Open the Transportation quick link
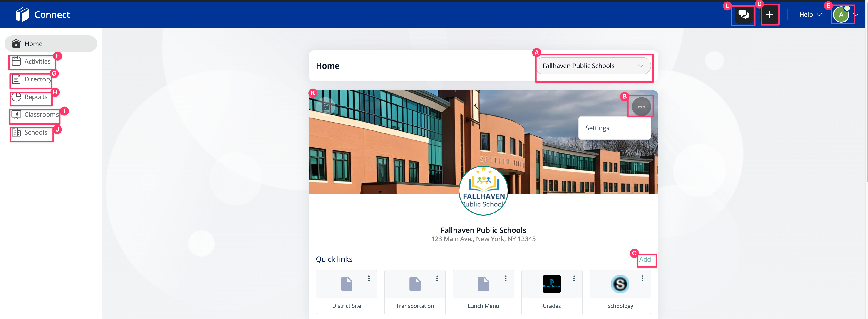Image resolution: width=868 pixels, height=319 pixels. click(415, 292)
